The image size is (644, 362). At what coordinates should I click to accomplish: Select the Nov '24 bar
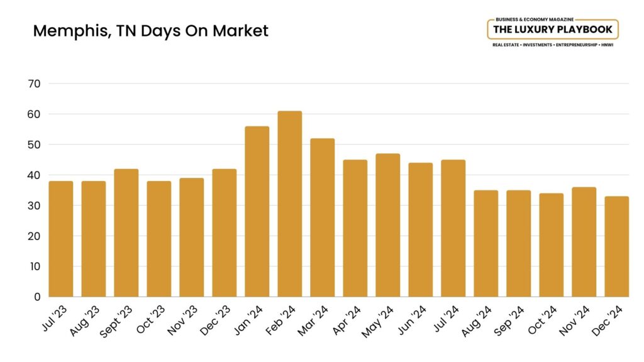tap(584, 242)
